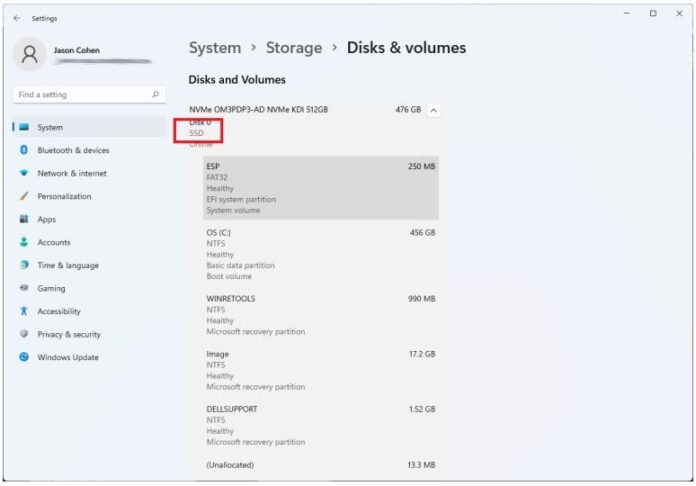Image resolution: width=696 pixels, height=486 pixels.
Task: Click the Accessibility figure icon
Action: coord(24,311)
